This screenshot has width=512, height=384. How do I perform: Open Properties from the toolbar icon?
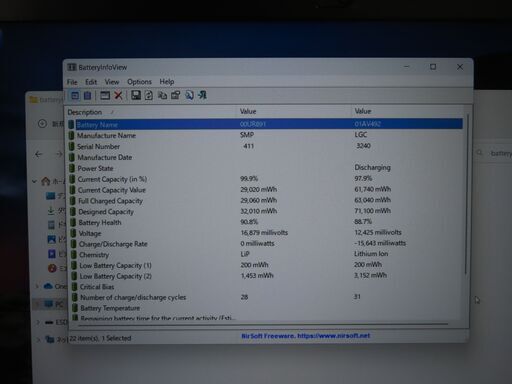pyautogui.click(x=176, y=95)
